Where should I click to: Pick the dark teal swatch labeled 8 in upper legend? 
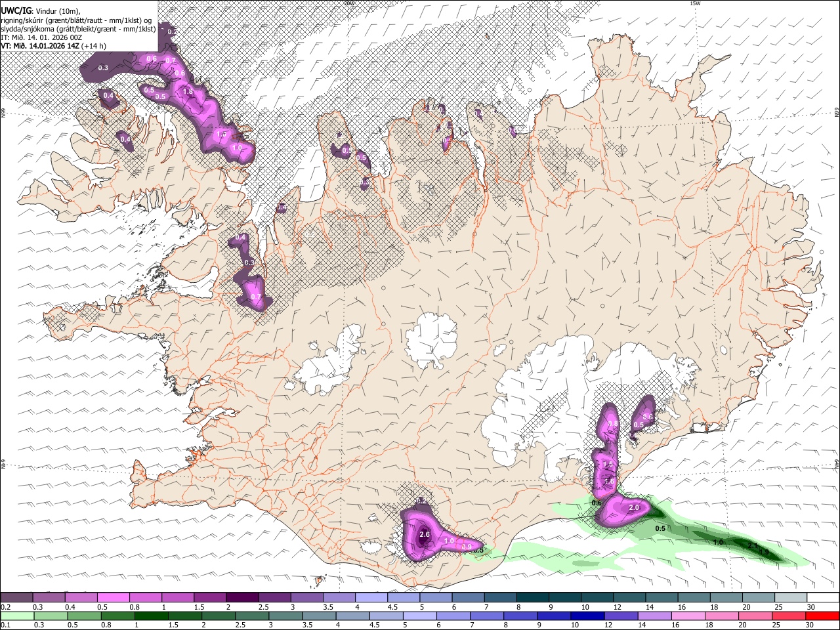coord(533,597)
